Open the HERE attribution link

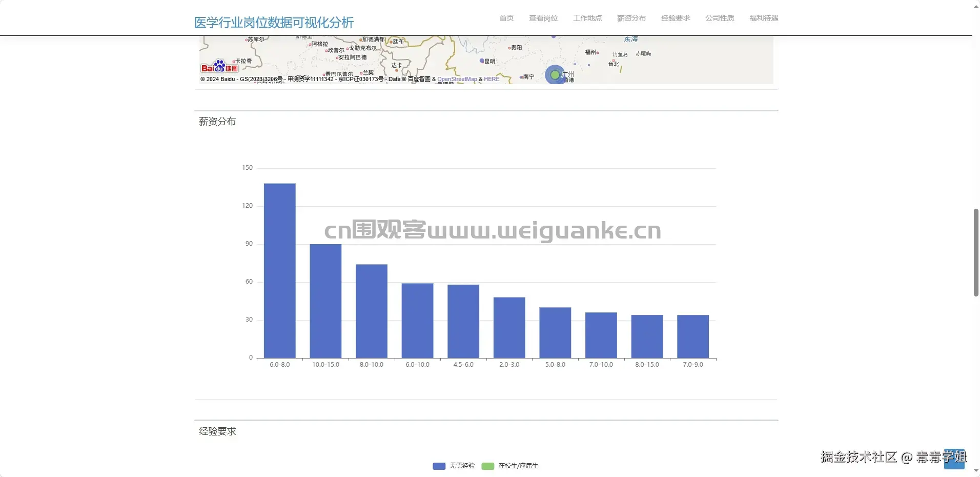click(x=492, y=79)
